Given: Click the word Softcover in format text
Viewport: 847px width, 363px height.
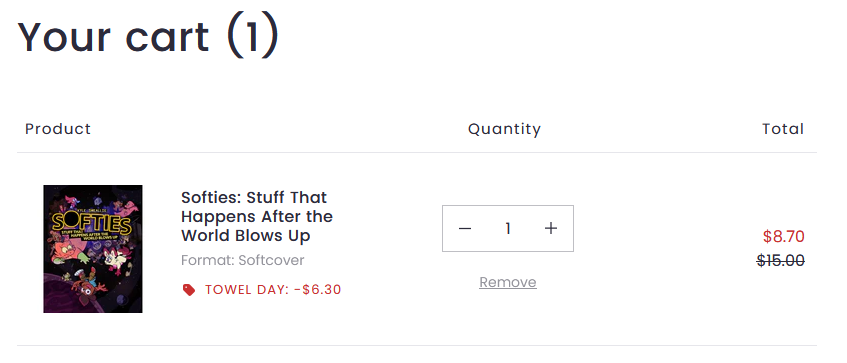Looking at the screenshot, I should 271,260.
